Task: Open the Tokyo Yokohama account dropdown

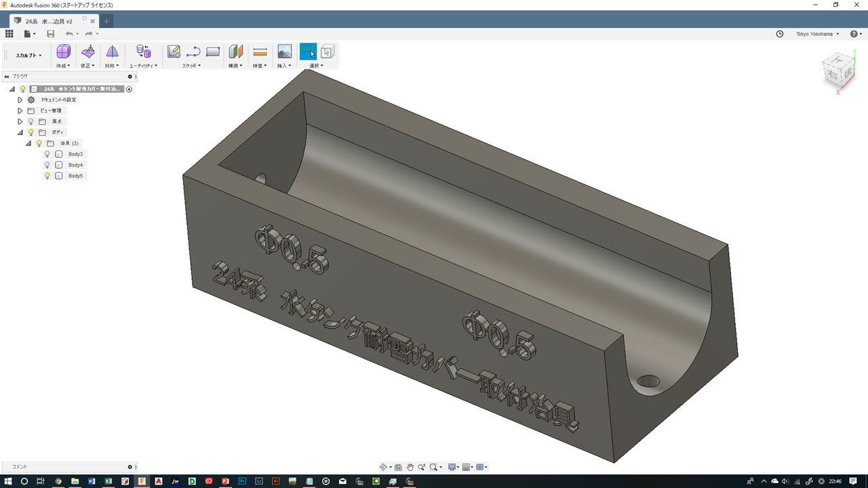Action: point(817,34)
